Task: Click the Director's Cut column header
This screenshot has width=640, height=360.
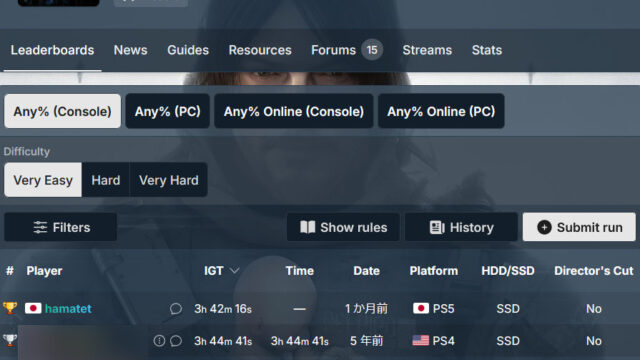Action: (593, 271)
